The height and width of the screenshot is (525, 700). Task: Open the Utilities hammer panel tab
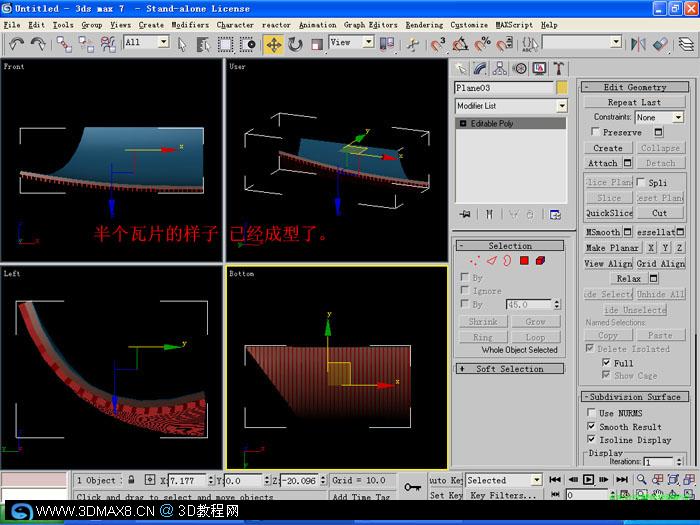click(x=558, y=68)
